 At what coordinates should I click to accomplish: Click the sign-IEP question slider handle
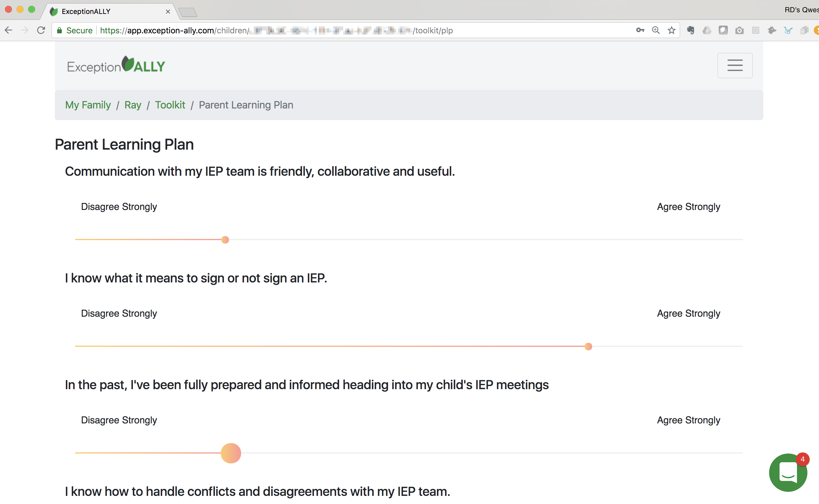588,346
